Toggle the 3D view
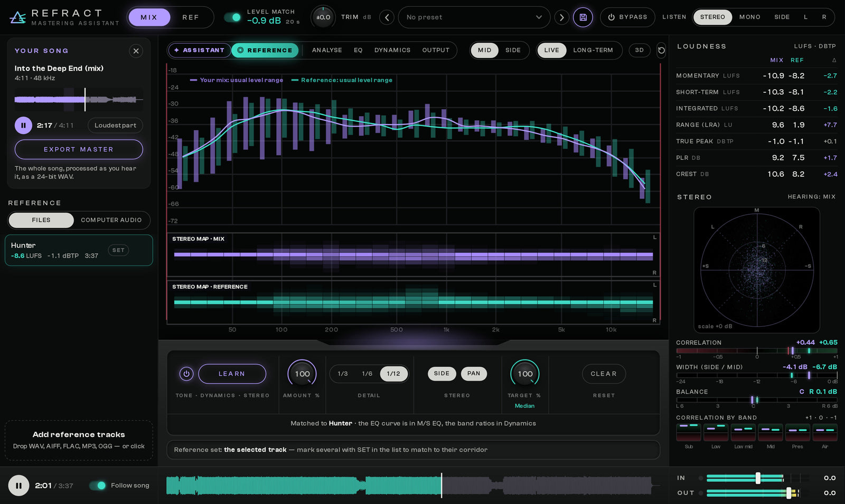The width and height of the screenshot is (845, 504). coord(640,50)
